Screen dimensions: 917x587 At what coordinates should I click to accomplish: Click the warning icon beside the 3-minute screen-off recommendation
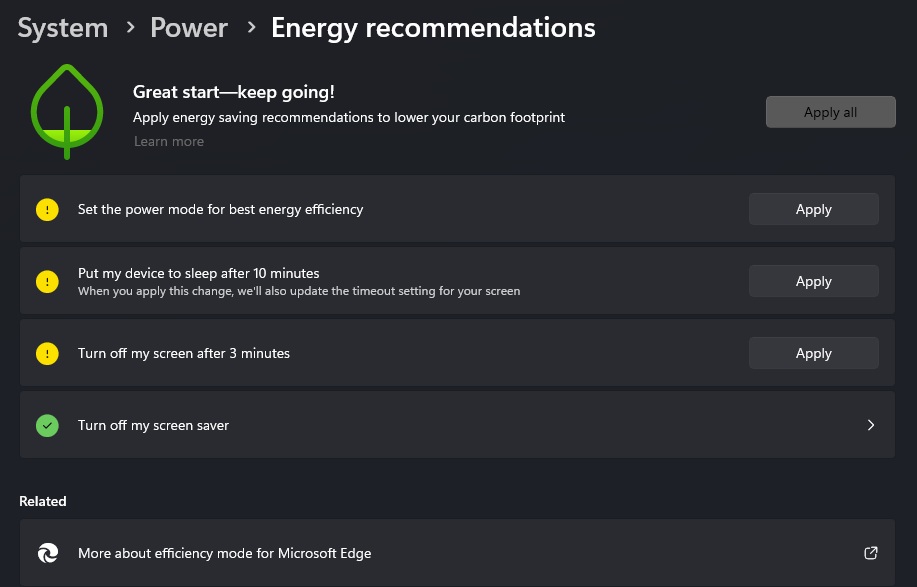(x=47, y=354)
